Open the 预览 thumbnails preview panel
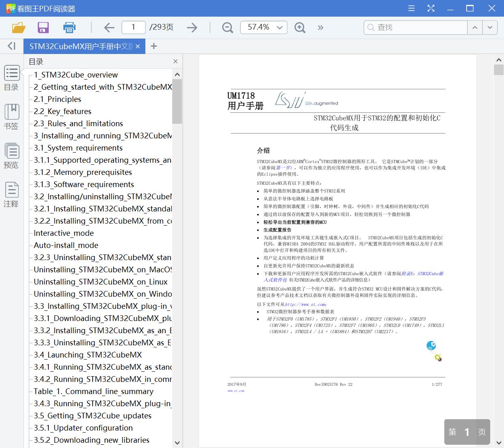This screenshot has width=504, height=448. click(x=12, y=156)
